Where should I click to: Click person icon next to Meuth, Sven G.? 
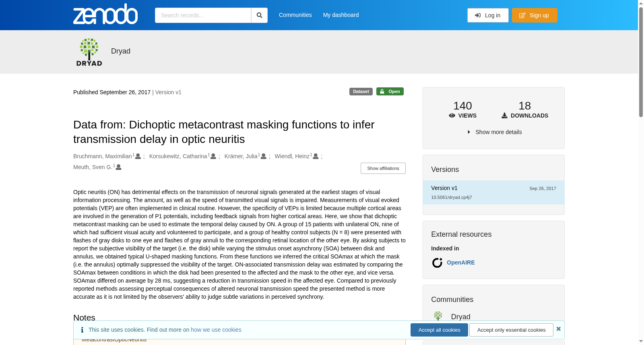click(x=119, y=167)
